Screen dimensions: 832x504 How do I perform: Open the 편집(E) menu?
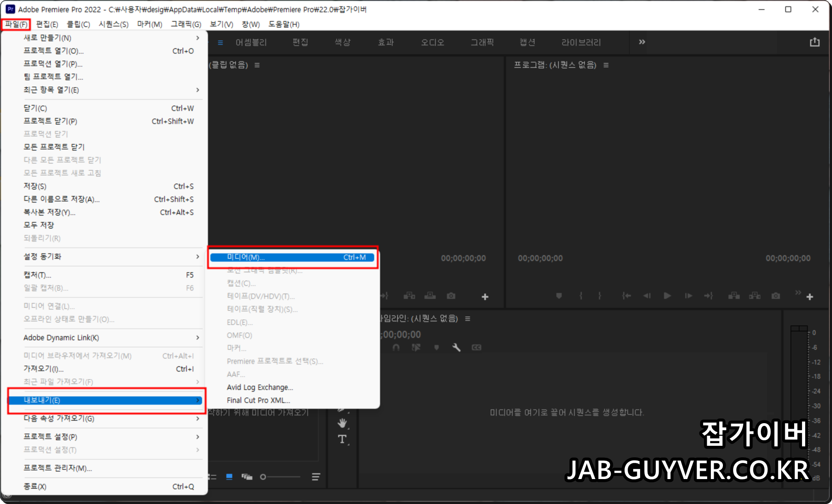(47, 24)
